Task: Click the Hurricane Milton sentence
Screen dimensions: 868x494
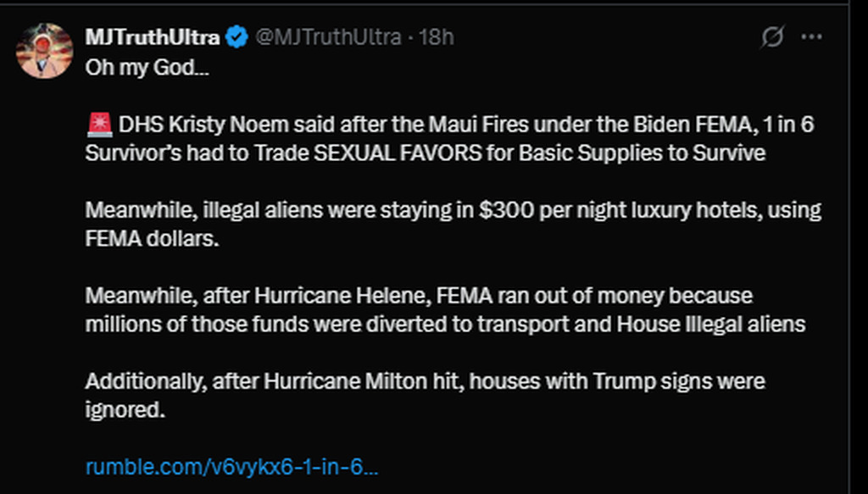Action: [x=425, y=396]
